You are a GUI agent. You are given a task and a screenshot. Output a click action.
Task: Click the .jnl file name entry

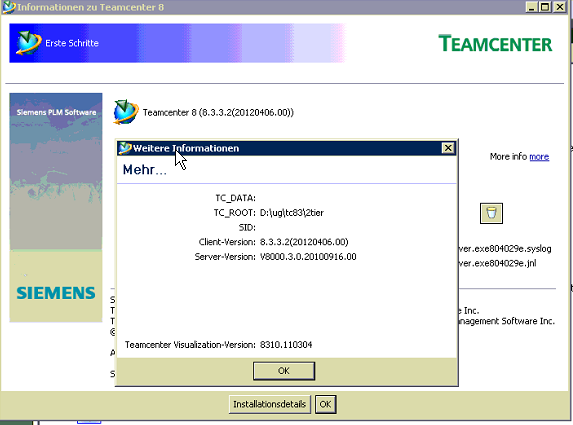(497, 263)
